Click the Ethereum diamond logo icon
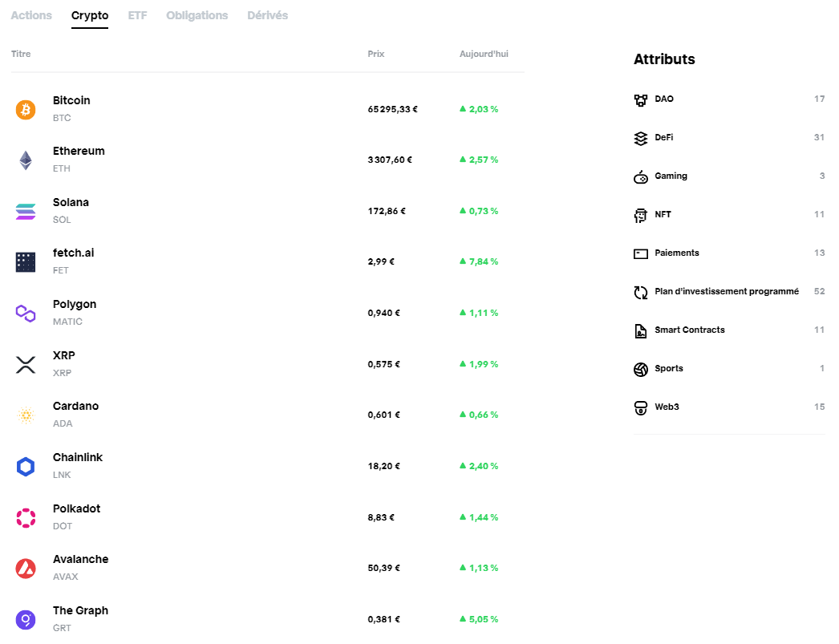This screenshot has width=839, height=644. pos(26,160)
